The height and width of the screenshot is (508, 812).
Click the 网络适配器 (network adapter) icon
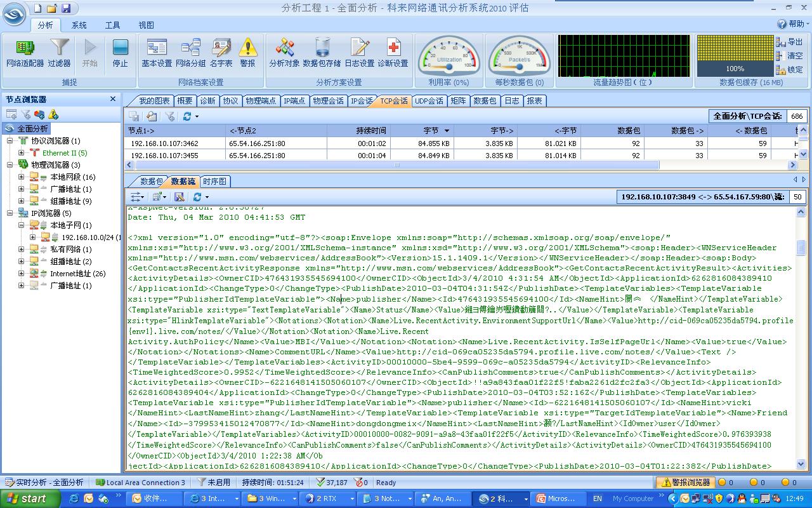coord(25,53)
